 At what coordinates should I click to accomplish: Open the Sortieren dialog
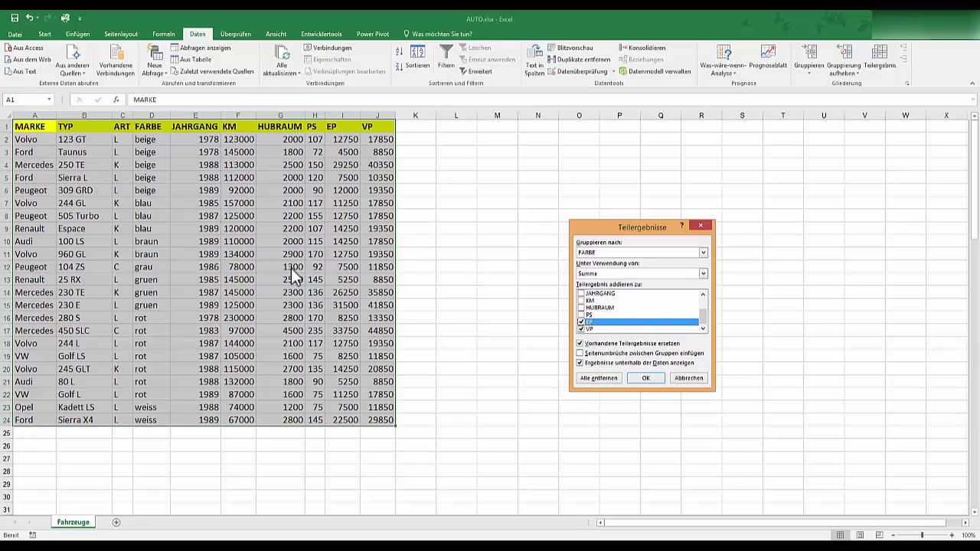coord(417,58)
